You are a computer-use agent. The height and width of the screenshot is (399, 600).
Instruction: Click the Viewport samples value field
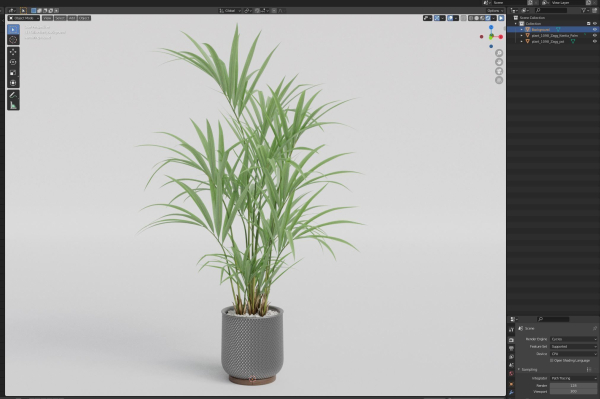click(574, 392)
